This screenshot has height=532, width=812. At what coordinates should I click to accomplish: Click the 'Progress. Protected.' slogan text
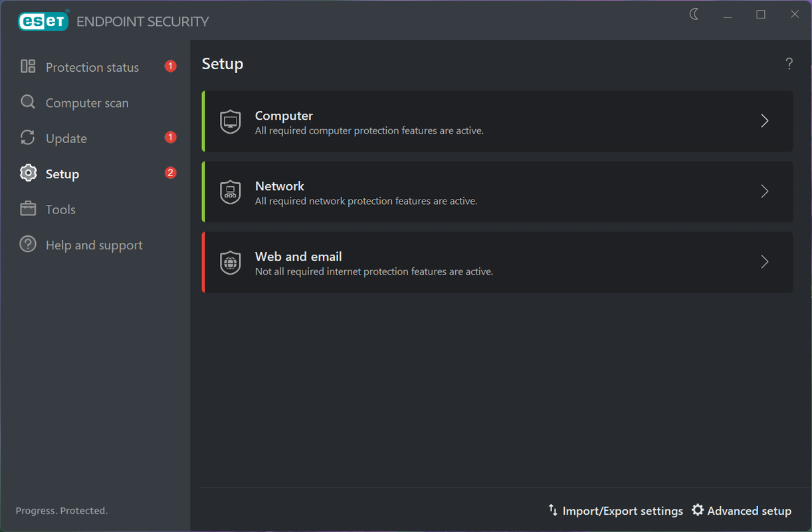pos(62,511)
